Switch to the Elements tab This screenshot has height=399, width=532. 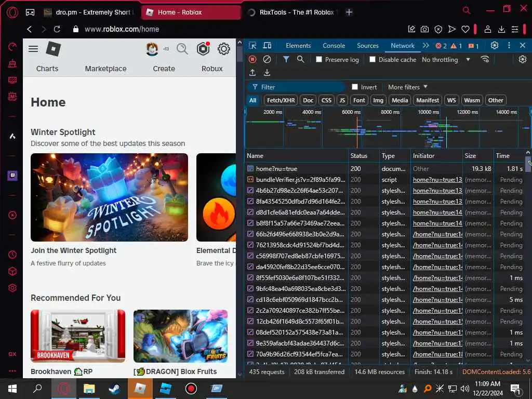298,46
